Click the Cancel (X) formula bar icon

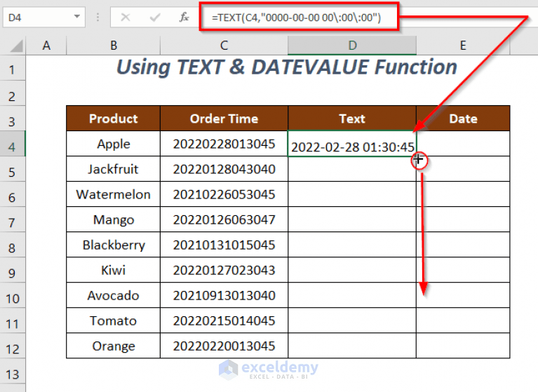[x=126, y=17]
